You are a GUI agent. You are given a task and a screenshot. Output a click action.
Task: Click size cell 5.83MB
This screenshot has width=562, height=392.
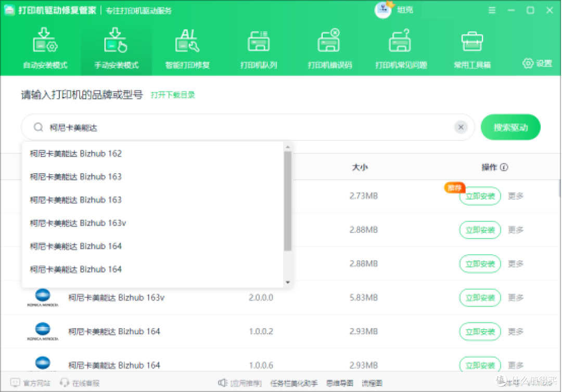click(x=363, y=297)
